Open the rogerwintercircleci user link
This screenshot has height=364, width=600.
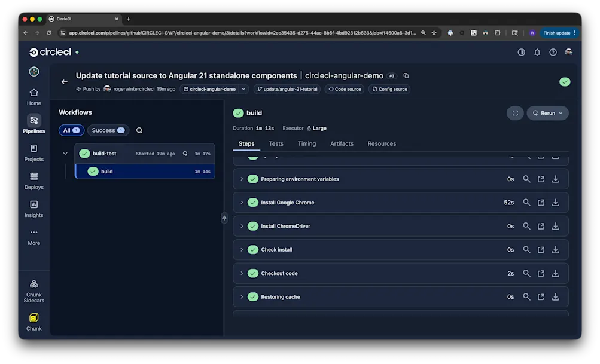[133, 89]
